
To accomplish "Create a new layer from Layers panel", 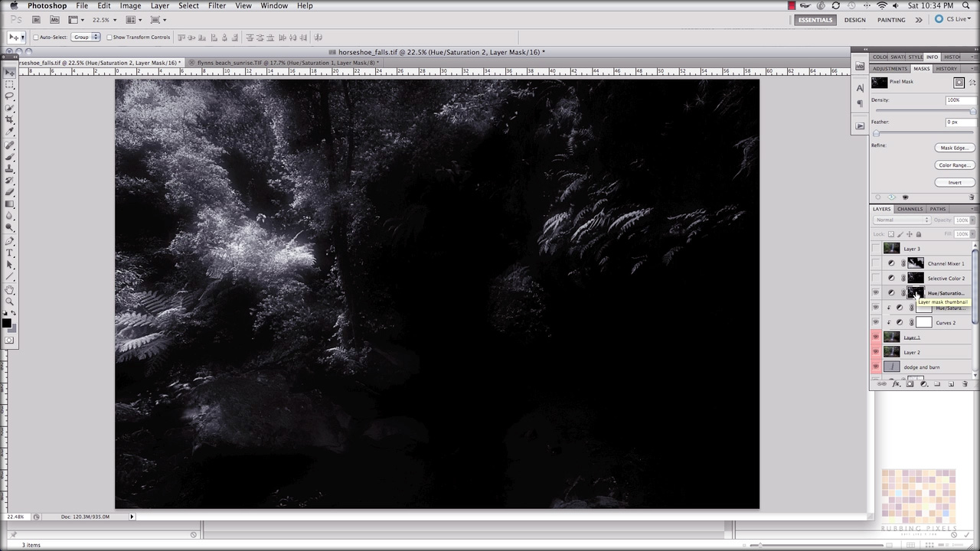I will pyautogui.click(x=951, y=384).
